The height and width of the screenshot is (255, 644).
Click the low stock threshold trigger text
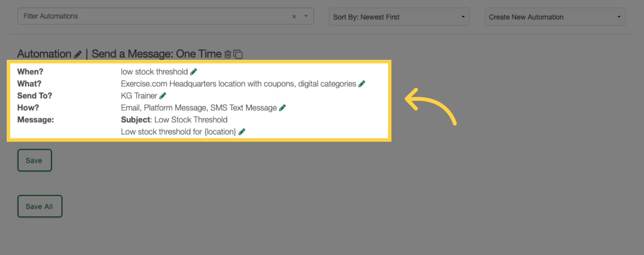tap(154, 72)
